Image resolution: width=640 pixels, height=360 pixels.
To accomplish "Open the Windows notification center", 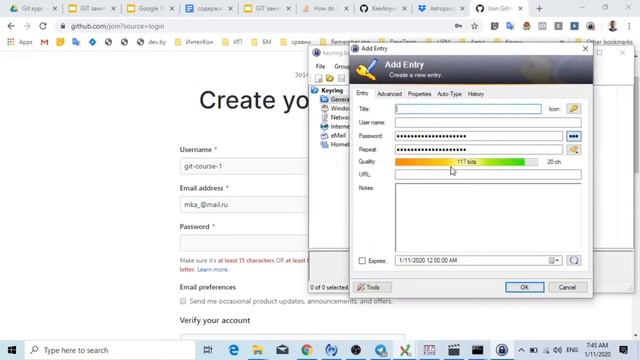I will [x=623, y=350].
